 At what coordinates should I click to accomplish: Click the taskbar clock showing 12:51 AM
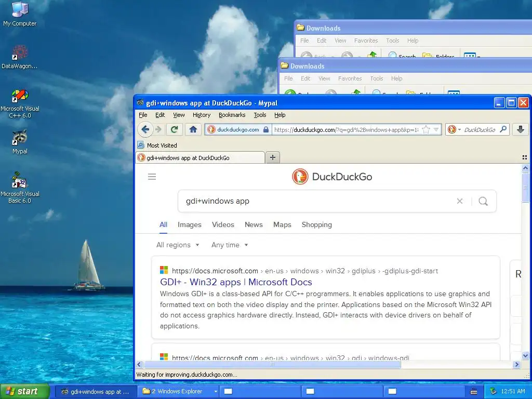[513, 392]
